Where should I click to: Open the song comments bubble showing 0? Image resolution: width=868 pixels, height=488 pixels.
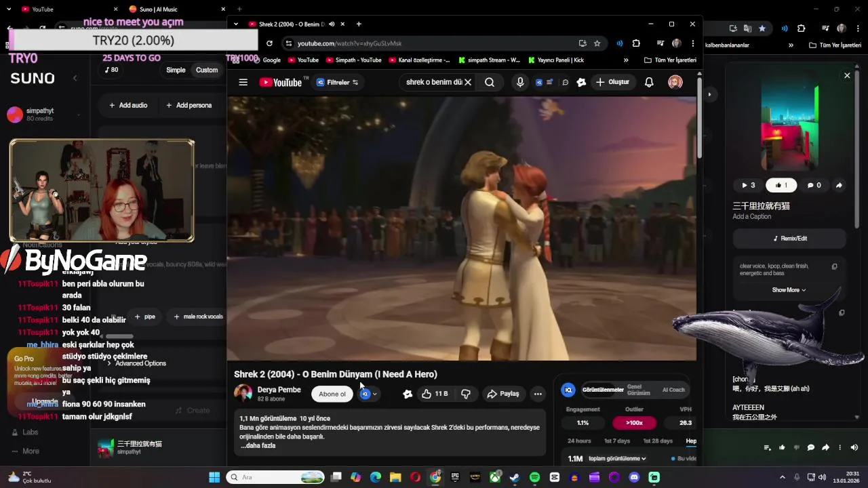(x=814, y=185)
